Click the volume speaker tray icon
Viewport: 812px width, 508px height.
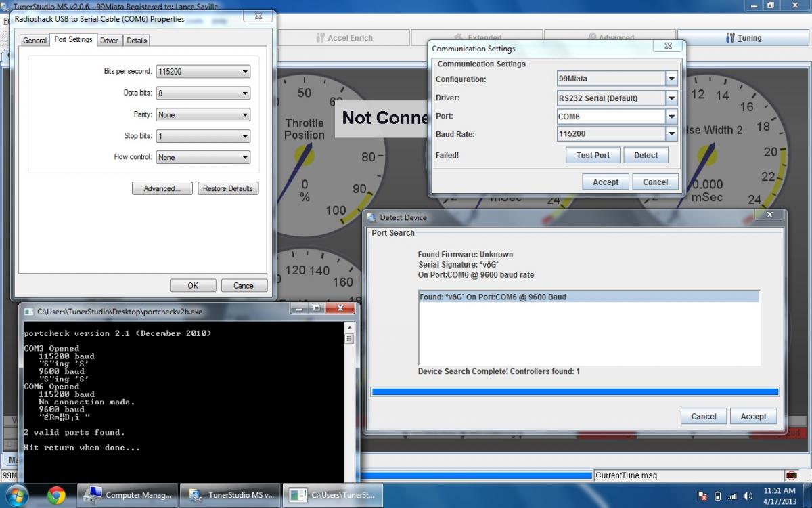[x=748, y=496]
